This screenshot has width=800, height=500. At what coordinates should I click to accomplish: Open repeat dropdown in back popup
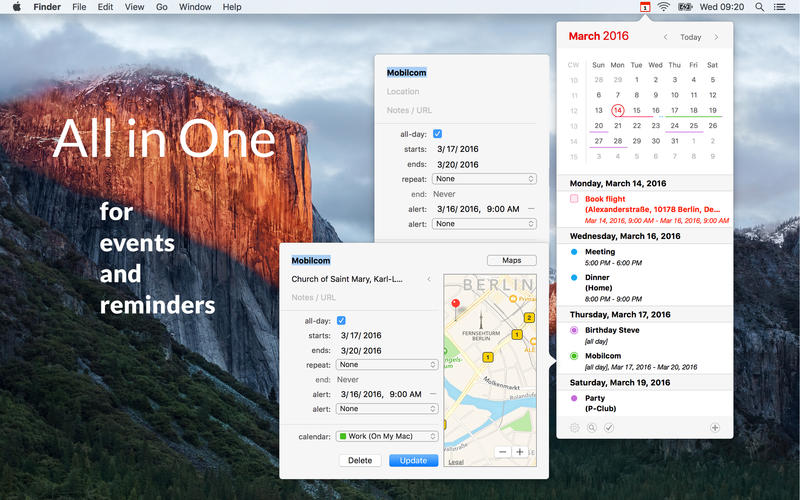484,179
